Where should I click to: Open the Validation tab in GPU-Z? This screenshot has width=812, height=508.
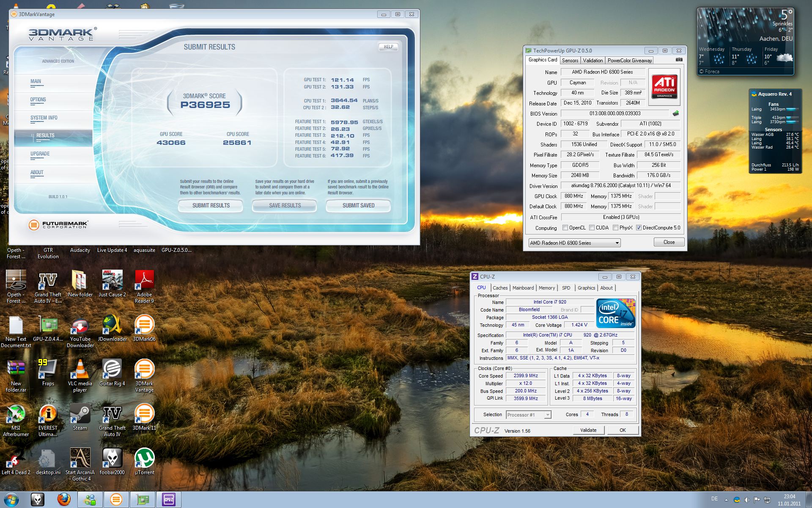coord(593,61)
